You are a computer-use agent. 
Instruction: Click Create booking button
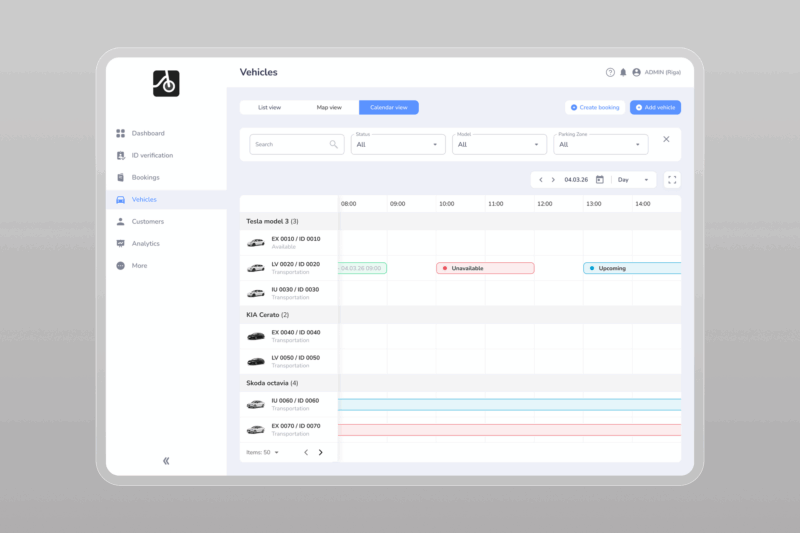pyautogui.click(x=595, y=108)
